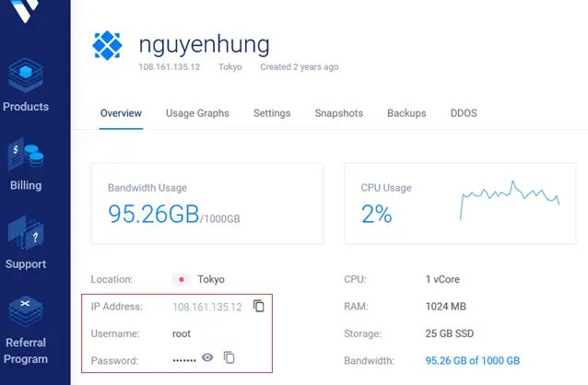The image size is (588, 385).
Task: Click the IP Address value 108.161.135.12 in details
Action: pyautogui.click(x=207, y=307)
